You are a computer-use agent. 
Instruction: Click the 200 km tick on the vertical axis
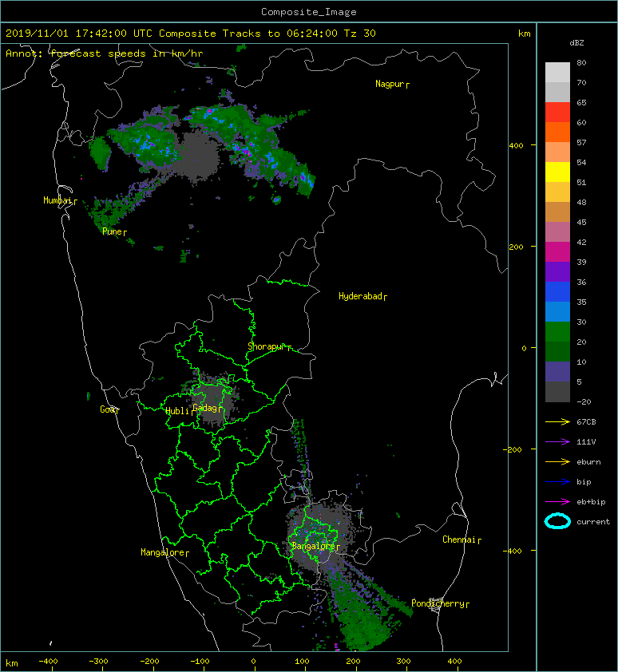point(517,247)
